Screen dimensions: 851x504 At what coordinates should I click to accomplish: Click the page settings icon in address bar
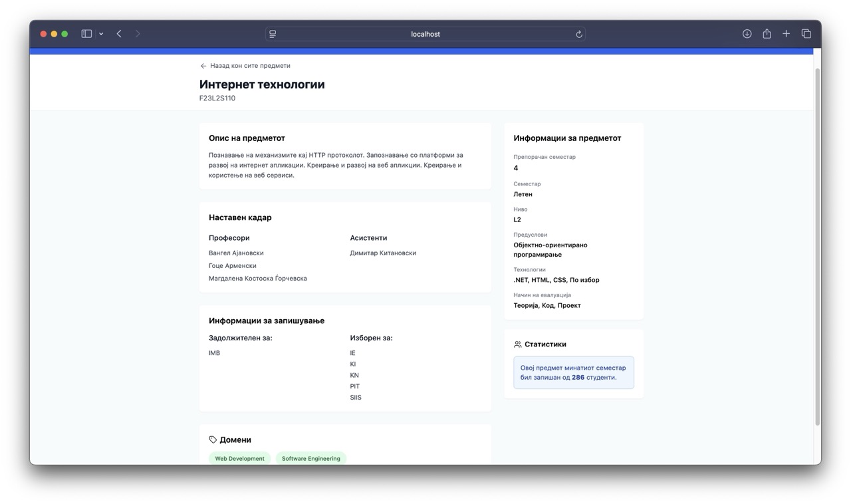273,34
